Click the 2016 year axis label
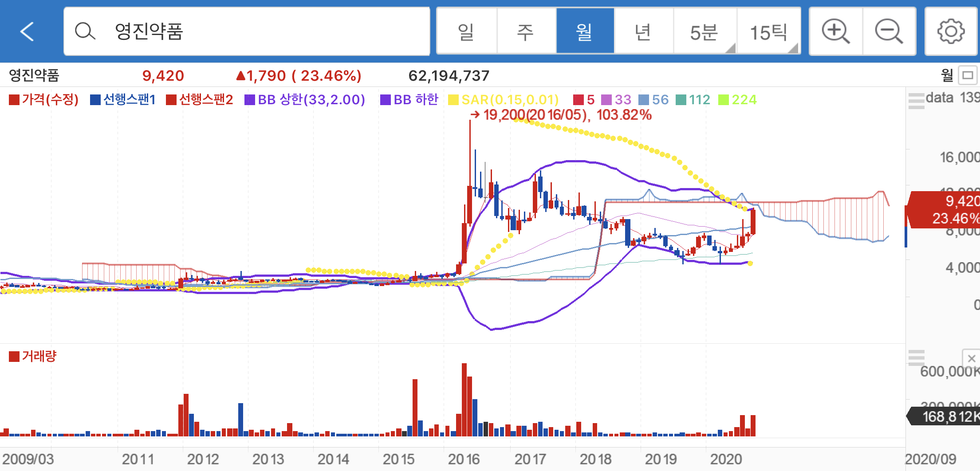 click(464, 459)
